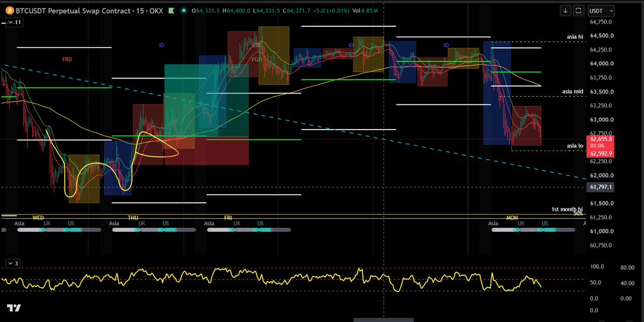This screenshot has width=644, height=322.
Task: Click 80.00 on the lower pane scale
Action: click(x=628, y=268)
